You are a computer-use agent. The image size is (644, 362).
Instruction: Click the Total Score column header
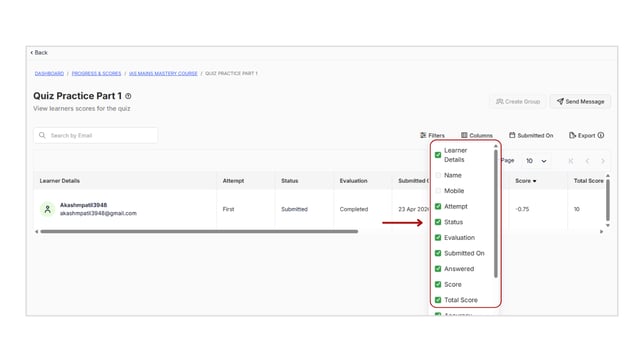[589, 181]
